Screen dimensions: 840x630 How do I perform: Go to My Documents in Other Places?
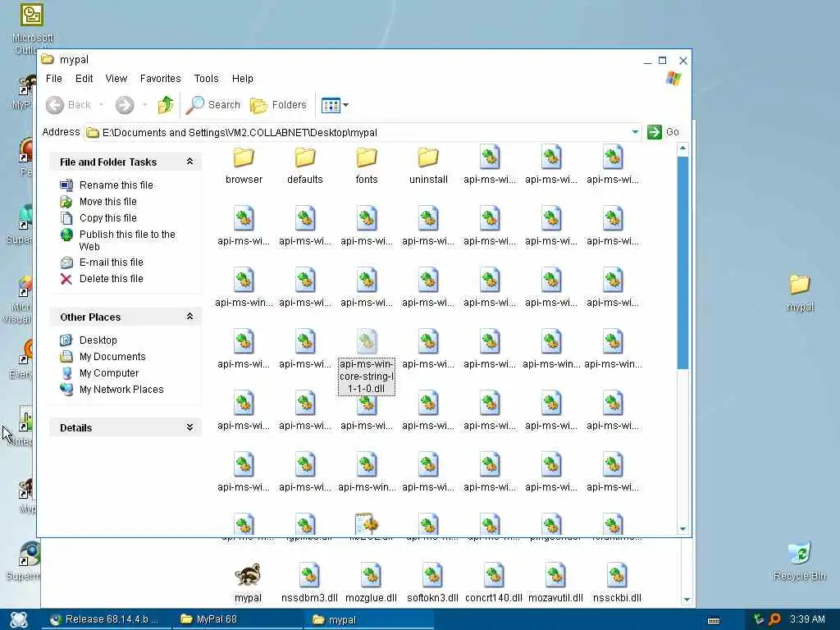click(x=103, y=356)
